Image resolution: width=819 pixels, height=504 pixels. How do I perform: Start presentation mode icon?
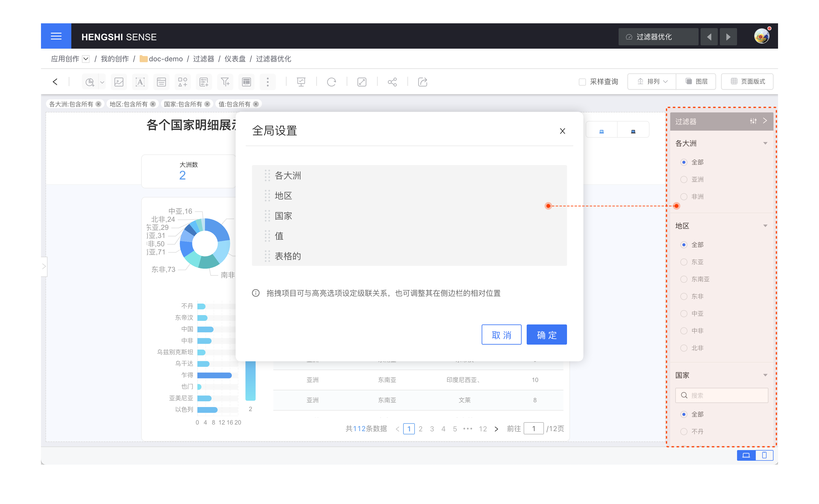pos(301,82)
